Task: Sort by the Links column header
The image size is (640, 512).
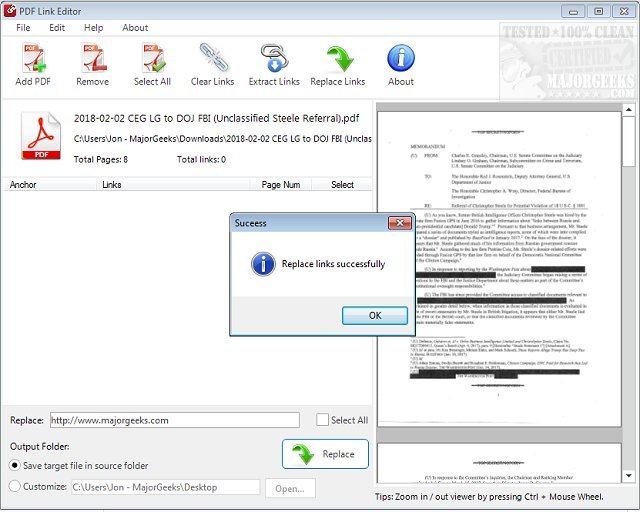Action: 173,185
